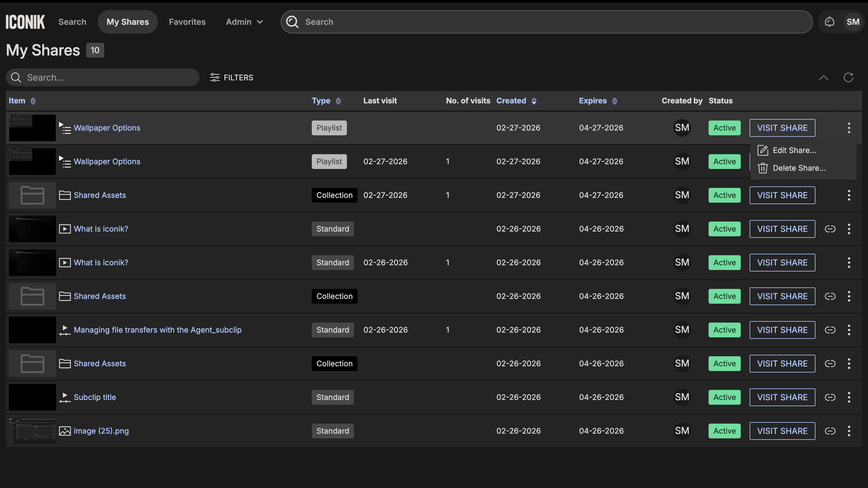Click the FILTERS sliders icon
868x488 pixels.
(x=215, y=78)
